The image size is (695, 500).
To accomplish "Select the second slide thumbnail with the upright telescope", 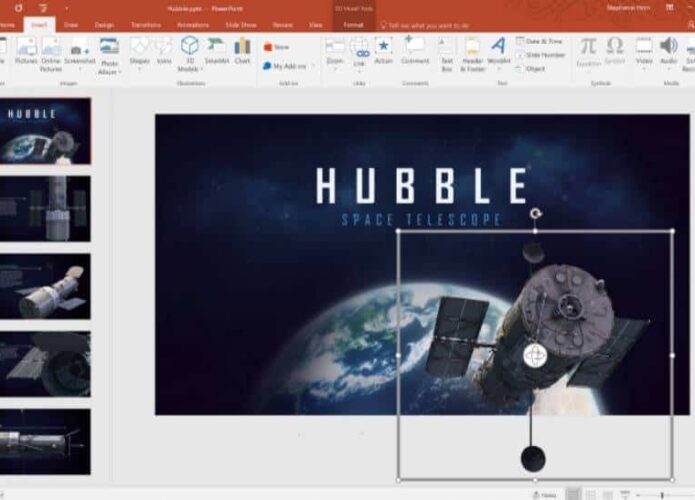I will (x=45, y=209).
